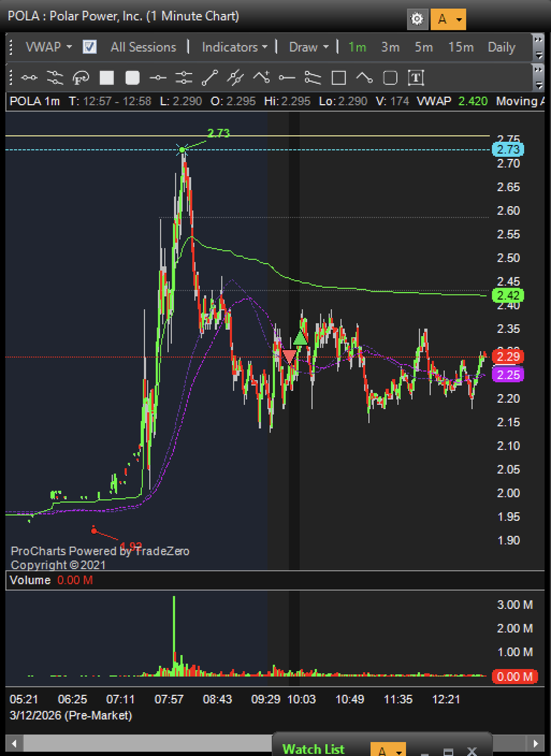The width and height of the screenshot is (551, 756).
Task: Click the All Sessions button
Action: click(x=143, y=47)
